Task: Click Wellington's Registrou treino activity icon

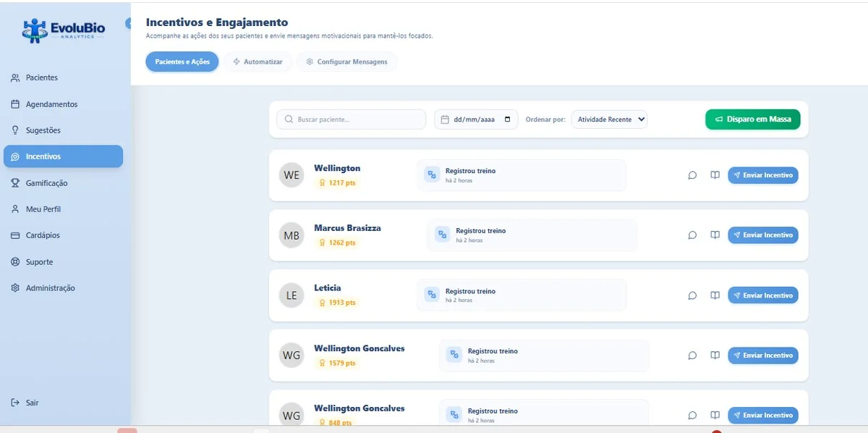Action: tap(432, 175)
